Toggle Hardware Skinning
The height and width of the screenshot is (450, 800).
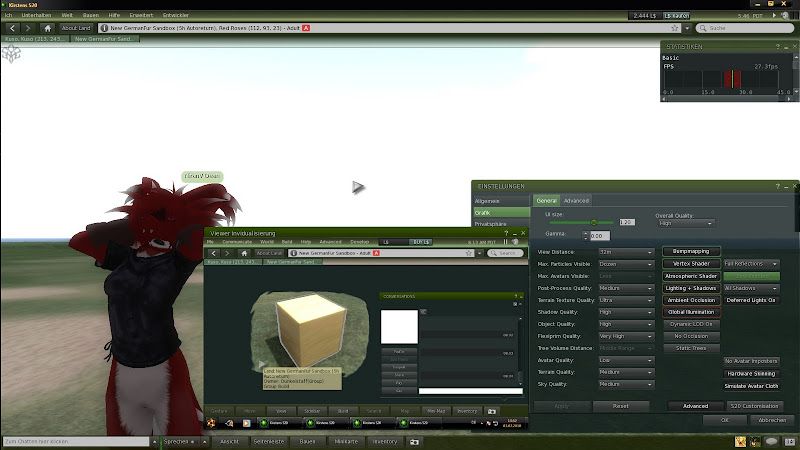pyautogui.click(x=751, y=373)
